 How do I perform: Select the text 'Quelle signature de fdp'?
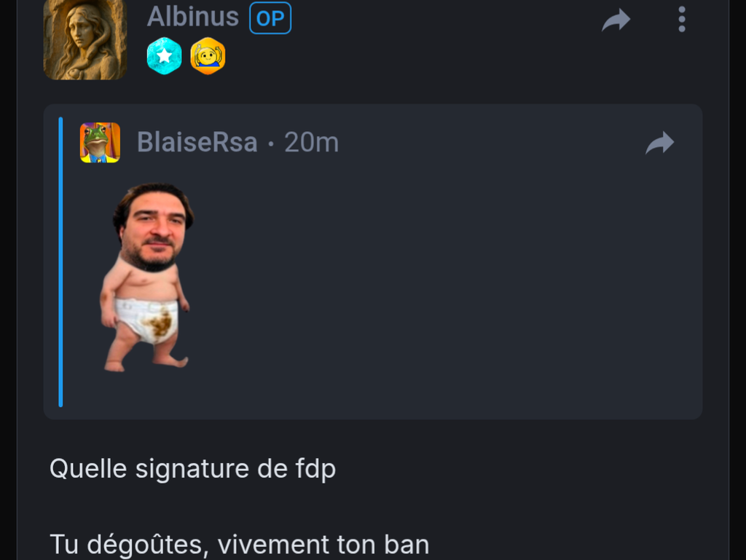pyautogui.click(x=192, y=469)
